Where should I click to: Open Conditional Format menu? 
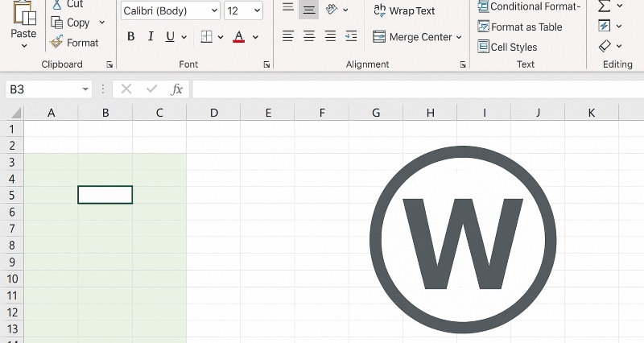point(530,6)
